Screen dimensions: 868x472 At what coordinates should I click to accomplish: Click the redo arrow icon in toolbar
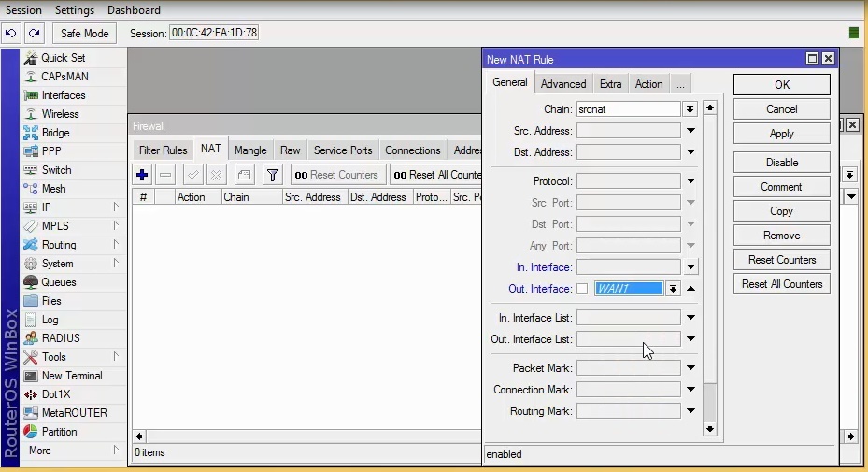coord(35,34)
